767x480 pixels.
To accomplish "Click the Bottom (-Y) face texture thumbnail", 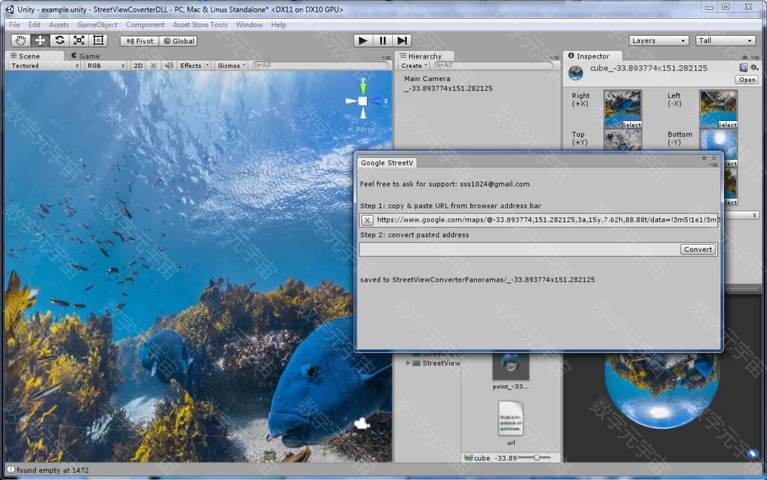I will pyautogui.click(x=718, y=139).
